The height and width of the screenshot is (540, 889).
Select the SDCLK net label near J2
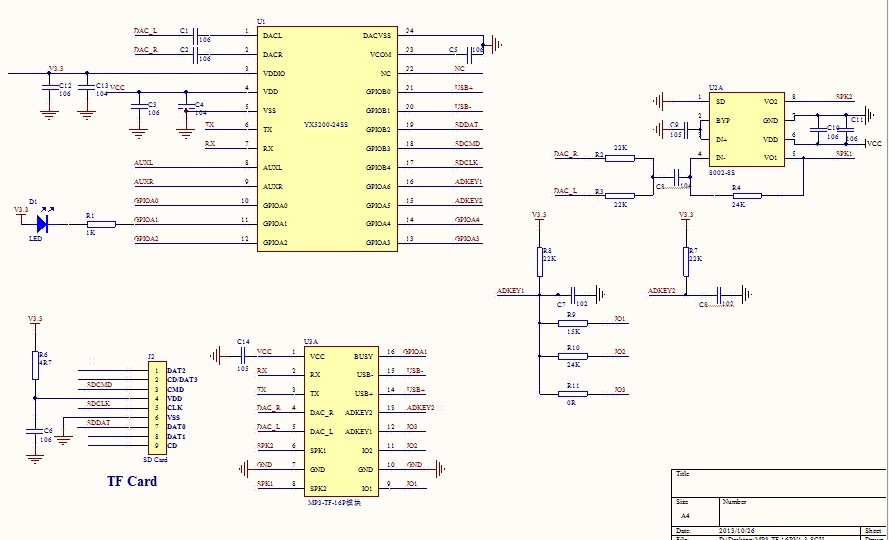click(98, 404)
